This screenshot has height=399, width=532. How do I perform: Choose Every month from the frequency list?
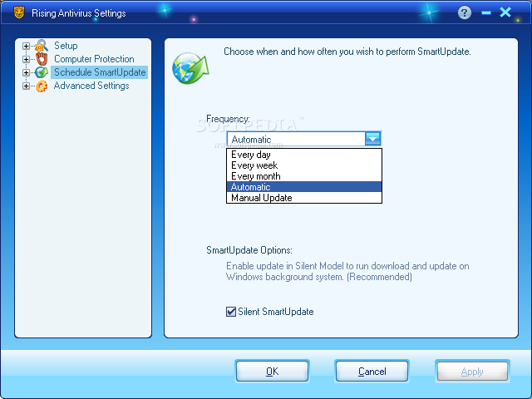point(304,176)
